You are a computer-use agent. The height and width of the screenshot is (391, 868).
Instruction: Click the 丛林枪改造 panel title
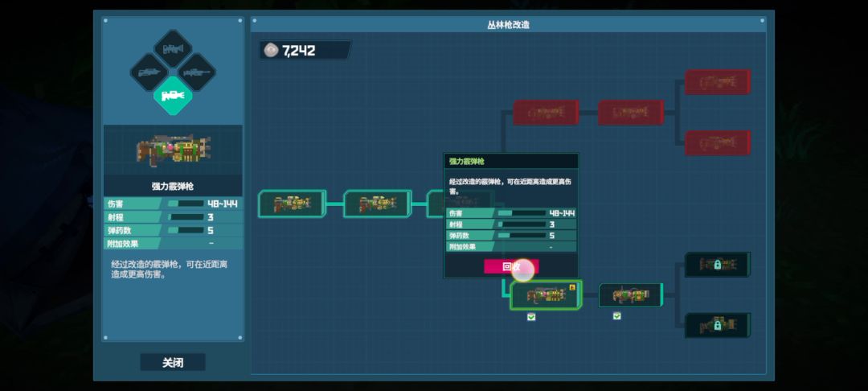[x=508, y=25]
